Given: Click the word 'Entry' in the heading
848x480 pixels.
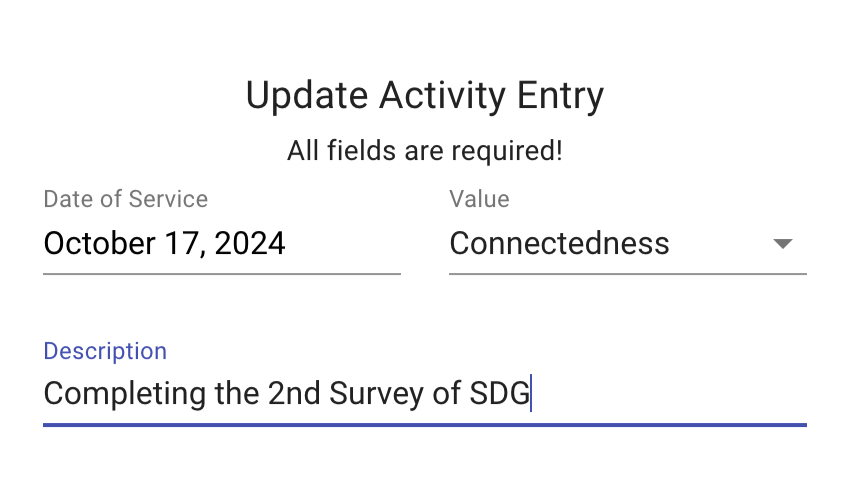Looking at the screenshot, I should click(564, 97).
